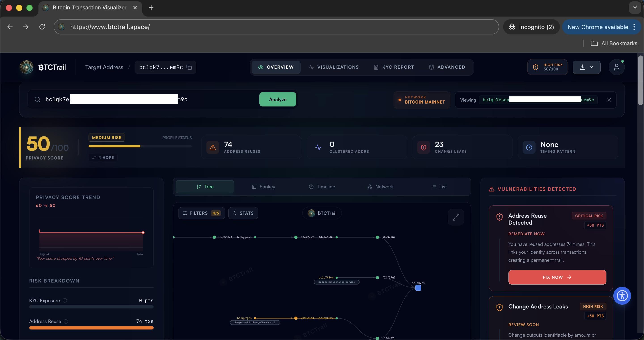This screenshot has height=340, width=644.
Task: Open the FILTERS 4/5 panel
Action: tap(201, 213)
